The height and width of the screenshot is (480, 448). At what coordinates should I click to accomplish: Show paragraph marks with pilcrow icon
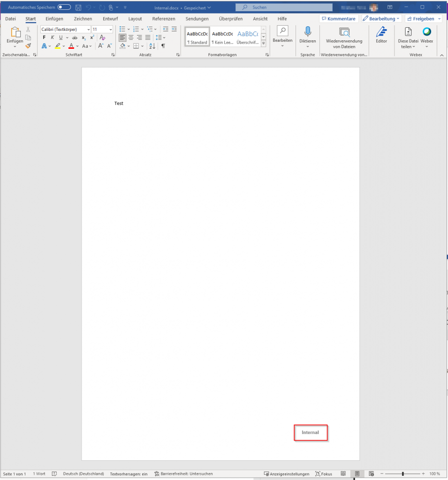163,46
